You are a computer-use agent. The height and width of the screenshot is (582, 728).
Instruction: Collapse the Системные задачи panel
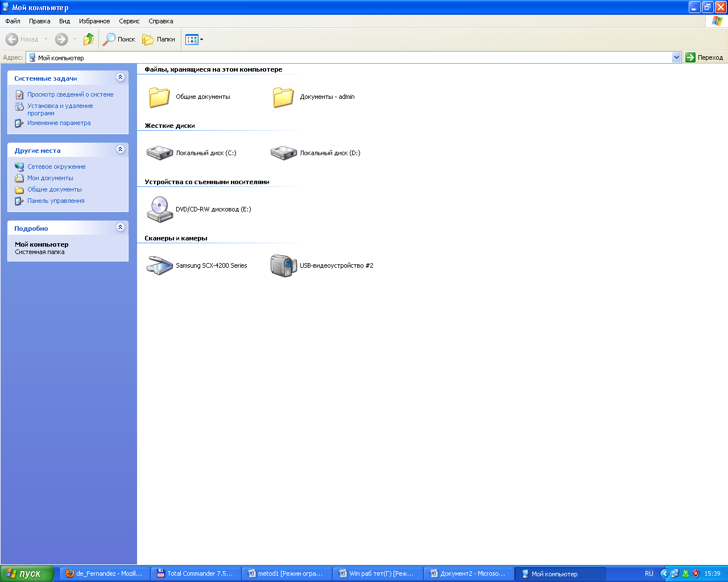tap(120, 77)
